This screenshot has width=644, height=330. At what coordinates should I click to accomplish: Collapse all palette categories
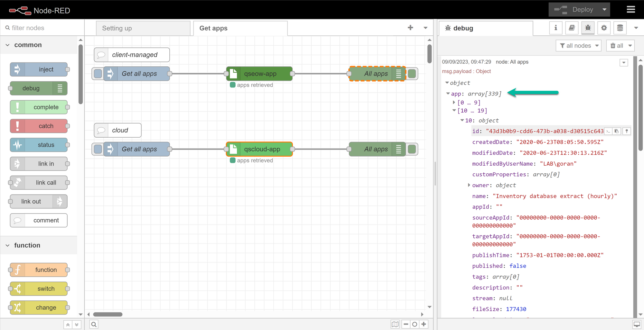68,325
